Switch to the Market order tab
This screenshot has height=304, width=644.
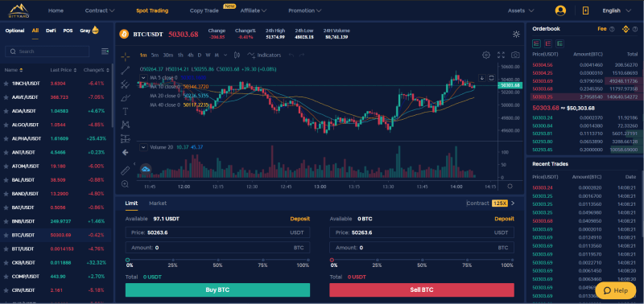click(x=158, y=203)
